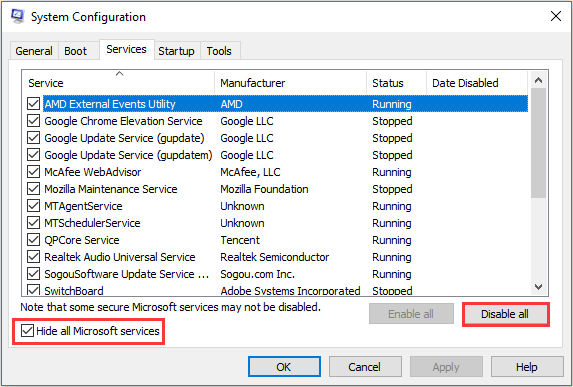Viewport: 573px width, 387px height.
Task: Switch to the Startup tab
Action: 176,51
